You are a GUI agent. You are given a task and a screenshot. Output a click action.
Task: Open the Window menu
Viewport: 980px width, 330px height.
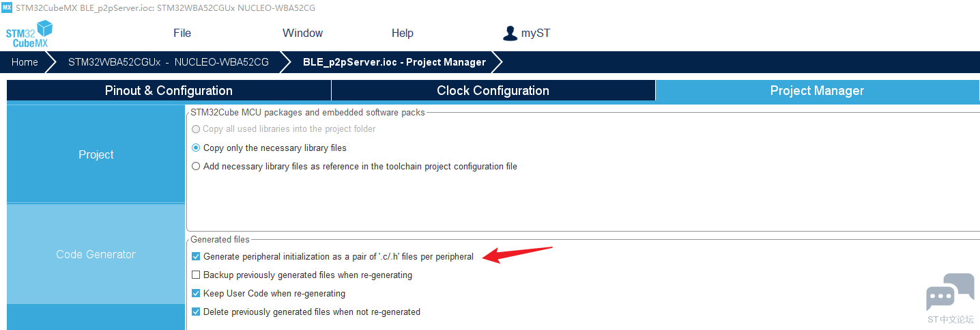pos(302,33)
